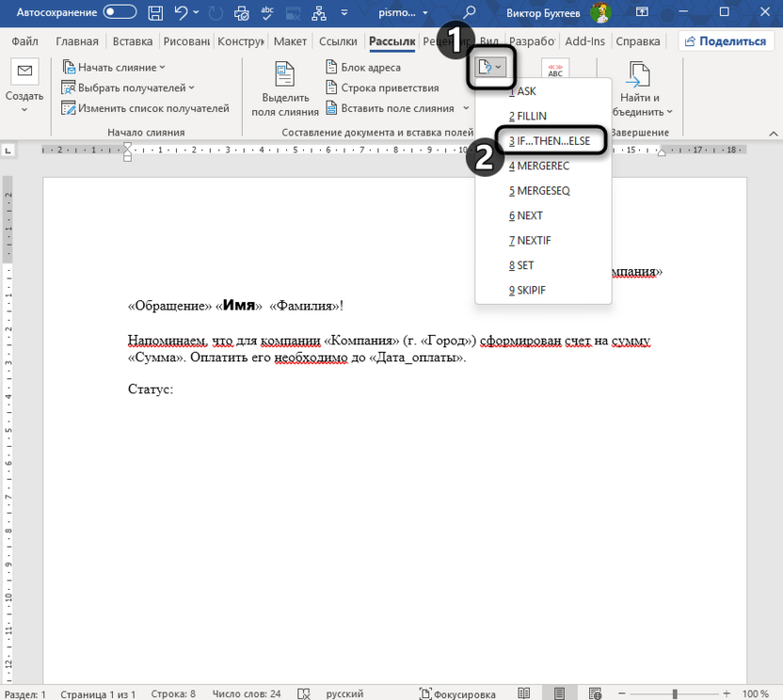The height and width of the screenshot is (700, 783).
Task: Click the hierarchy chart icon in quick access
Action: pyautogui.click(x=319, y=13)
